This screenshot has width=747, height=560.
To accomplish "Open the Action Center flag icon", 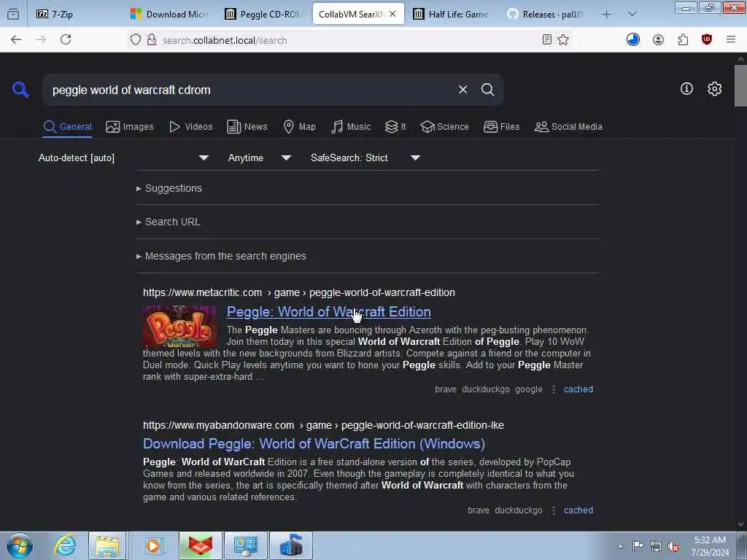I will 638,545.
